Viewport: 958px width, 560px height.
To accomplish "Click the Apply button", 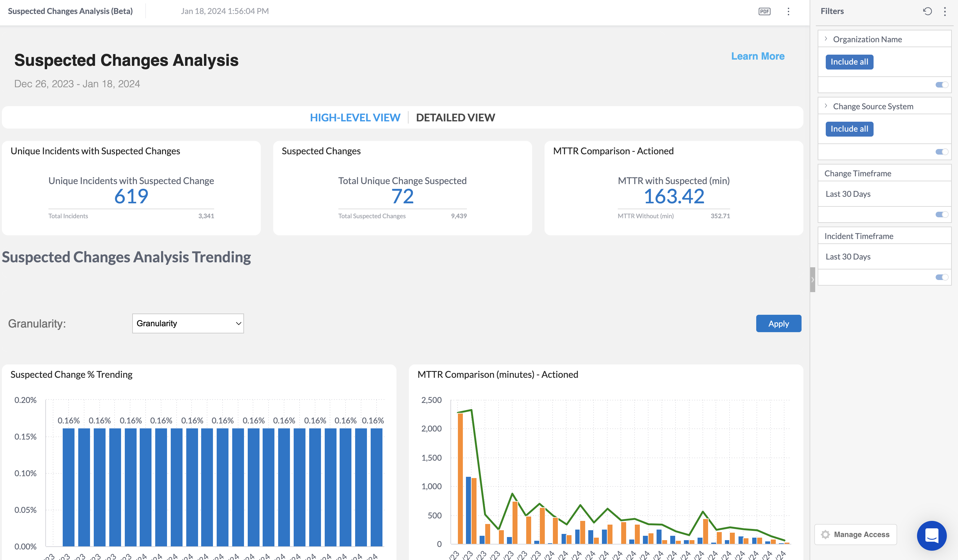I will [779, 323].
